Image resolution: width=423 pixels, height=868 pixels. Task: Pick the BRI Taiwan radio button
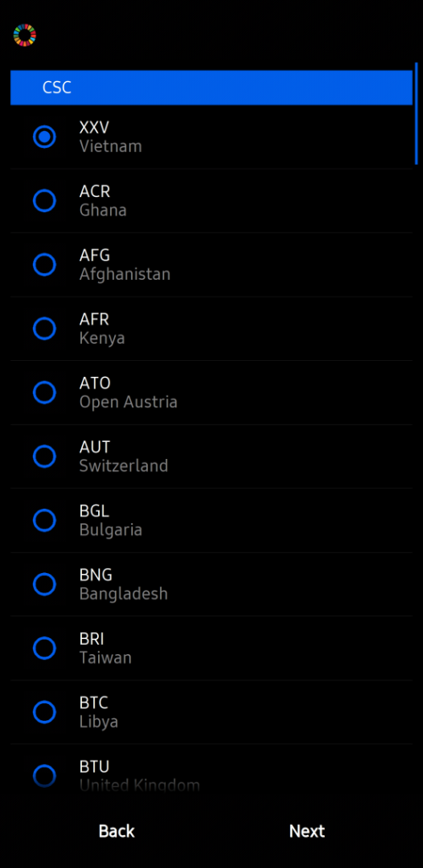tap(44, 648)
